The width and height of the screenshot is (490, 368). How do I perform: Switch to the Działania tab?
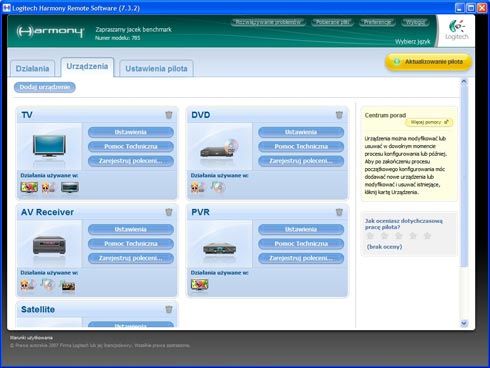point(32,69)
